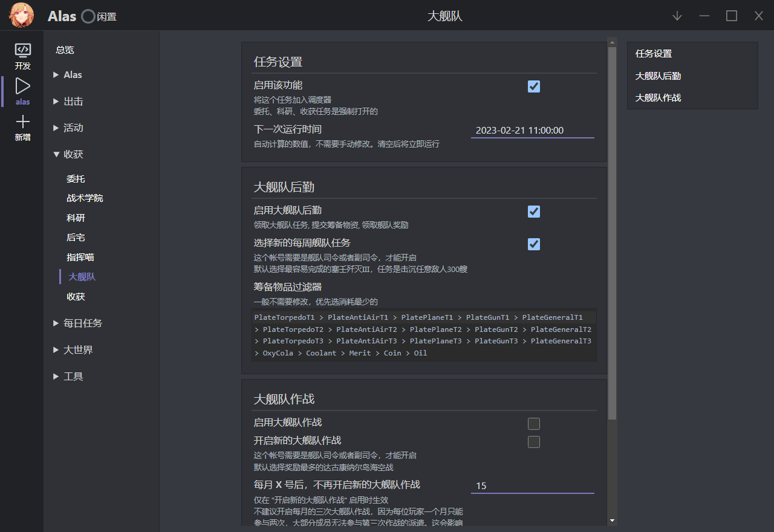Enable 开启新的大舰队作战 checkbox
Viewport: 774px width, 532px height.
pyautogui.click(x=534, y=442)
